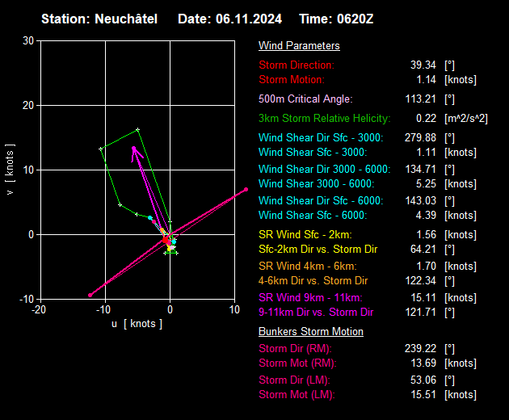Select 'SR Wind 9km - 11km:' label

coord(310,298)
